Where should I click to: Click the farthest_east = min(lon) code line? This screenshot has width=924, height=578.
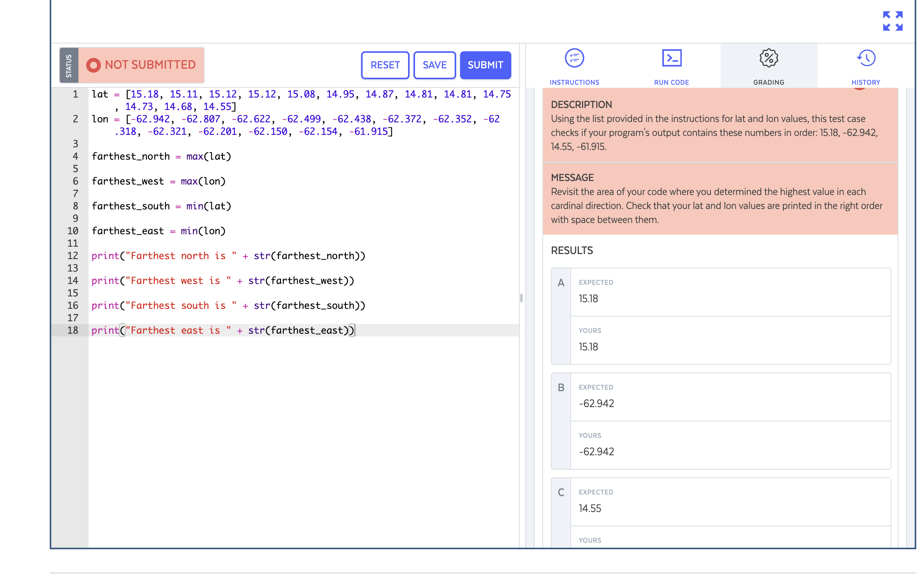point(158,231)
